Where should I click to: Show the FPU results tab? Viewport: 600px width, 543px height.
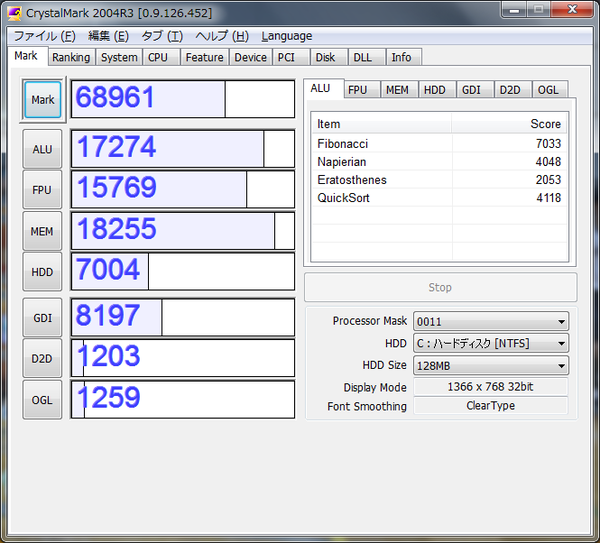(361, 90)
